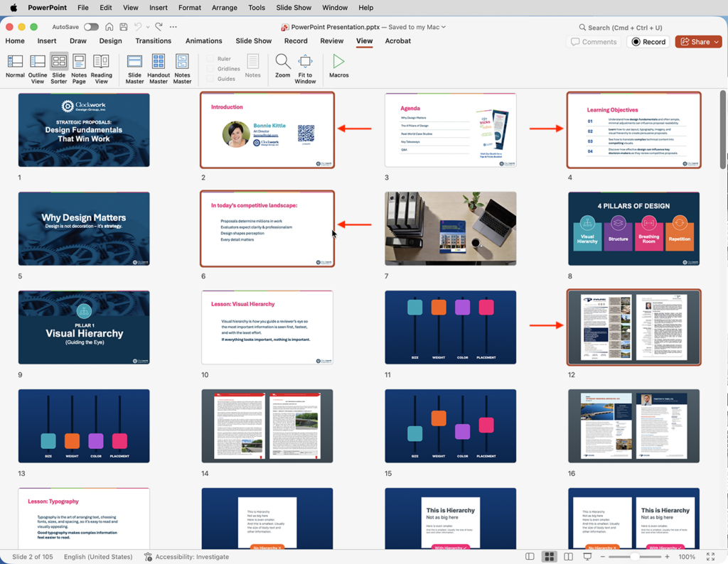Open Notes Page view
This screenshot has width=728, height=564.
[79, 69]
